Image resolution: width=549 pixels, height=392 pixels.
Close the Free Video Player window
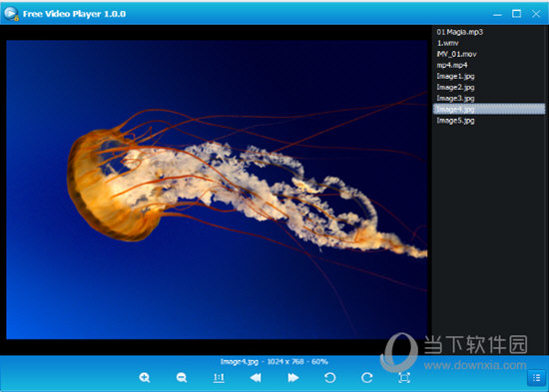(536, 14)
